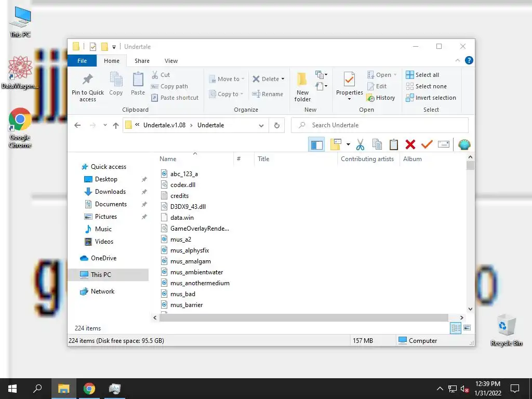Screen dimensions: 532x399
Task: Click the orange checkmark toolbar icon
Action: point(427,144)
